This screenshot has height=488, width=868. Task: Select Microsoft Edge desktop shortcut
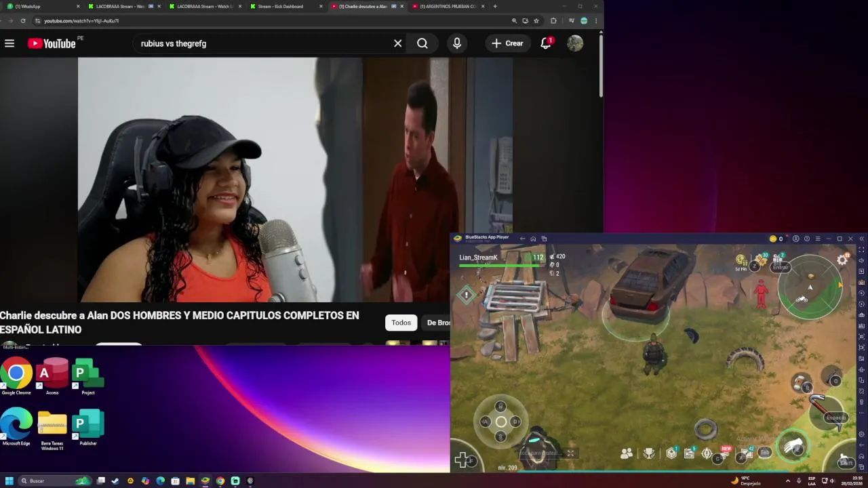pyautogui.click(x=16, y=427)
